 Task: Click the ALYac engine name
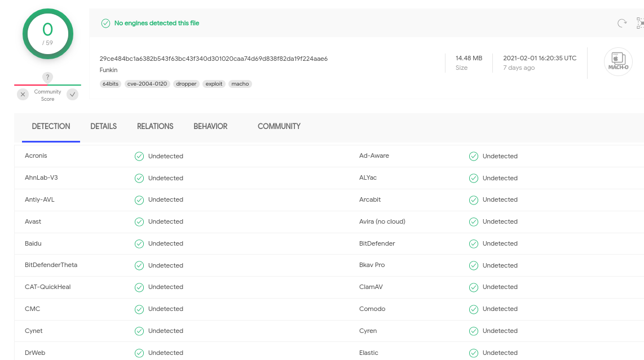[368, 177]
